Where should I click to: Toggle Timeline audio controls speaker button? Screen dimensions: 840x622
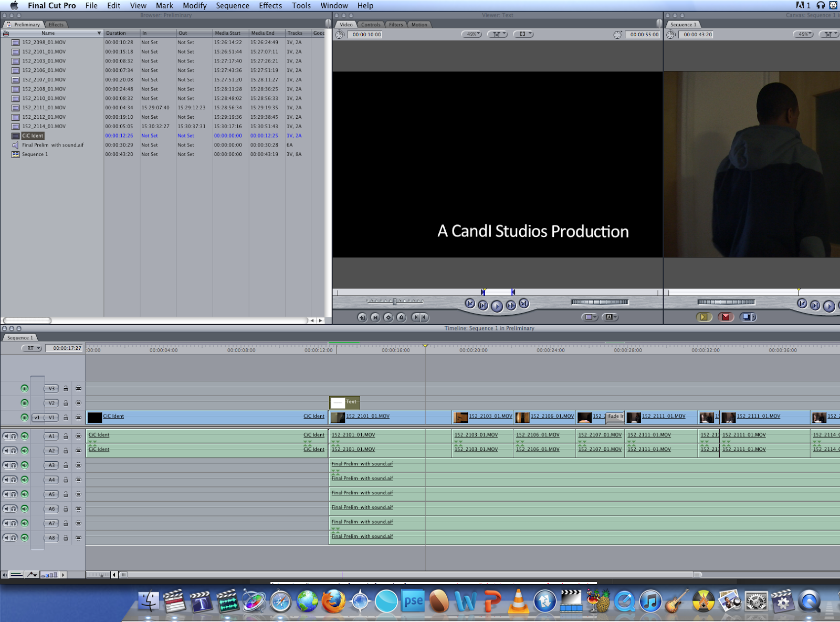click(5, 575)
